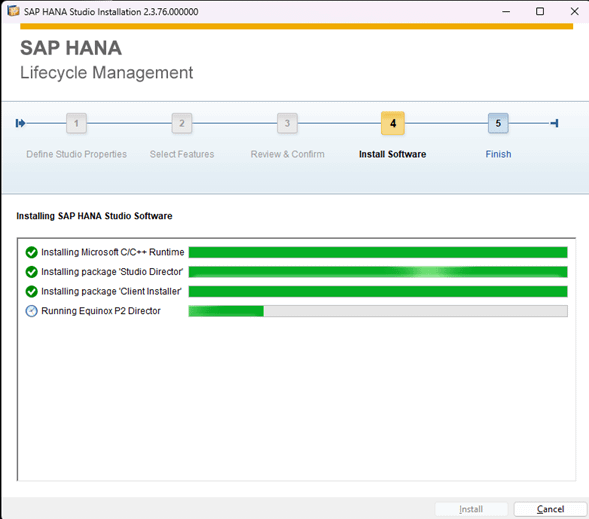589x519 pixels.
Task: Click the SAP HANA installer title bar icon
Action: 13,11
